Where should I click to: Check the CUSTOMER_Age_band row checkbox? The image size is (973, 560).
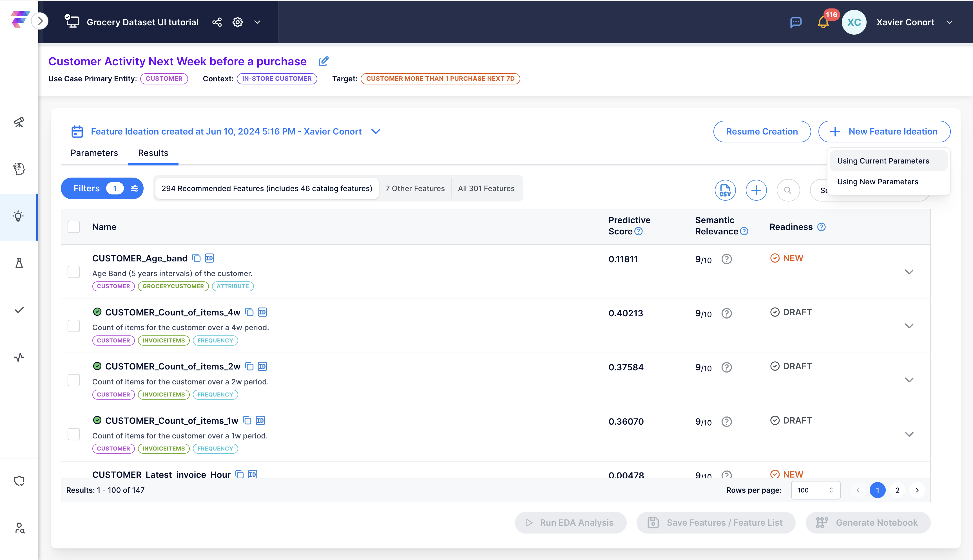coord(74,272)
